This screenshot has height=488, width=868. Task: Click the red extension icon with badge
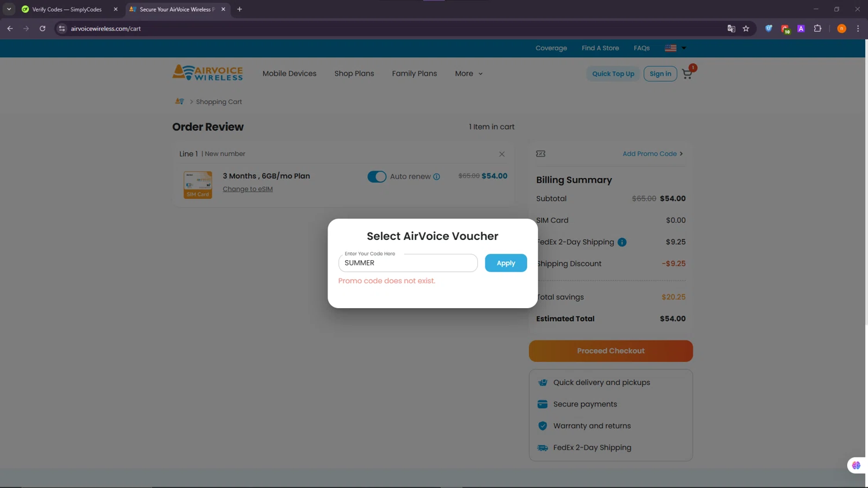click(x=785, y=29)
